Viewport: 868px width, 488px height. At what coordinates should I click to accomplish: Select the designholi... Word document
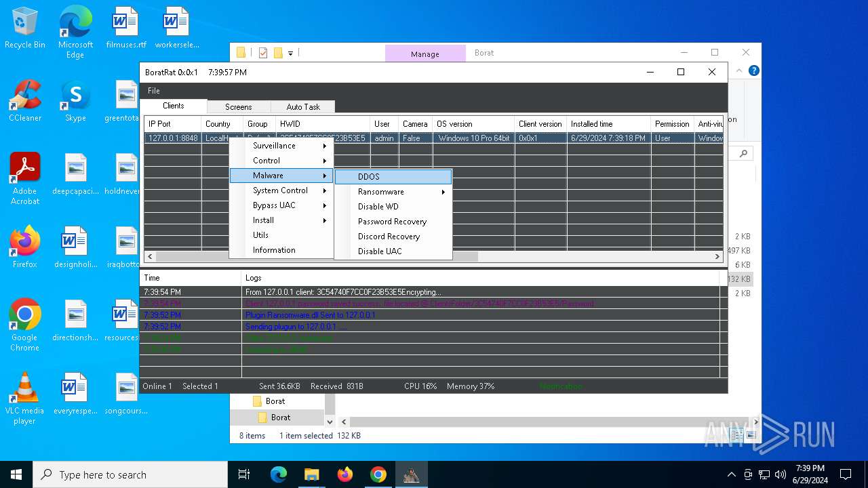[75, 247]
